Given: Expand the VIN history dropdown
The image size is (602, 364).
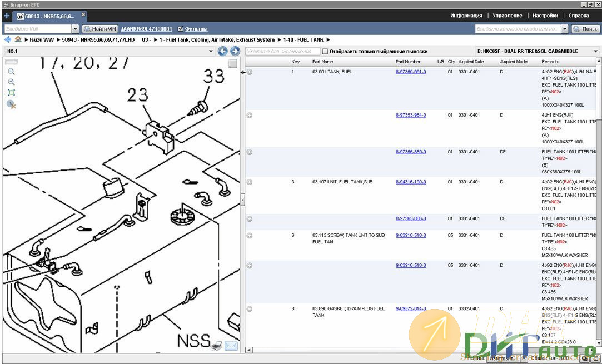Looking at the screenshot, I should (75, 29).
